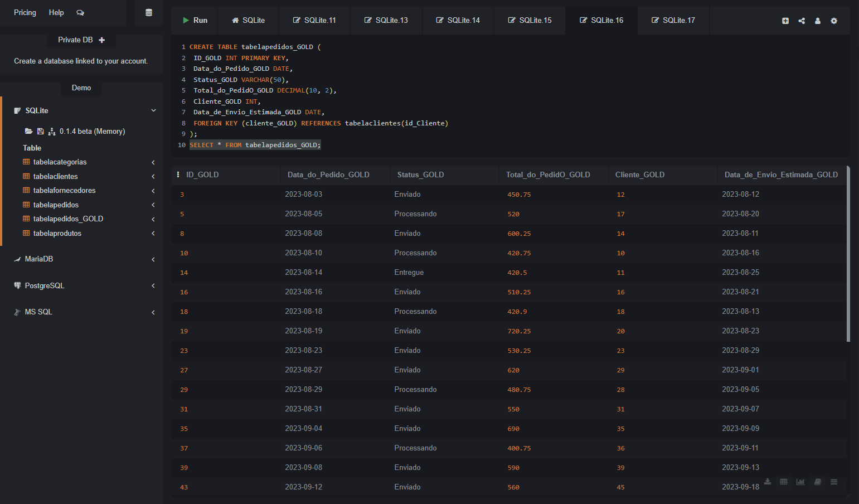
Task: Open the chat comments icon
Action: [80, 13]
